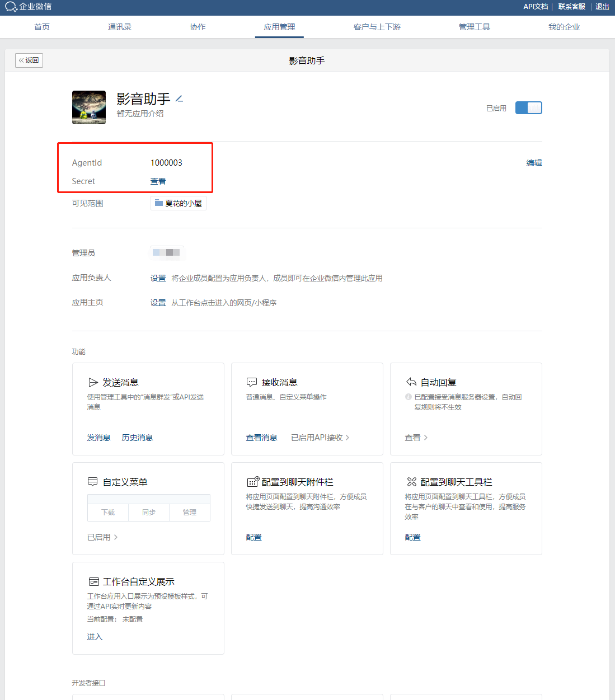Click the 自动回复 reply arrow icon

click(411, 382)
